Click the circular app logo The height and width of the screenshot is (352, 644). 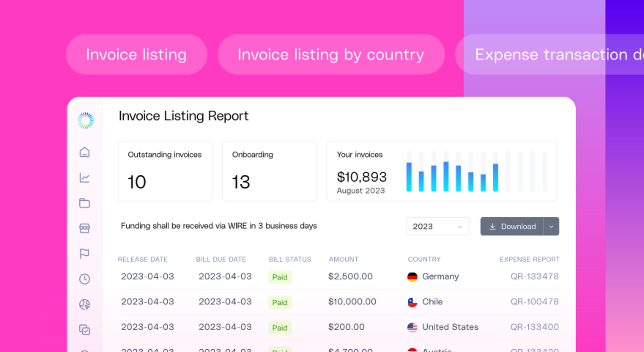[86, 121]
